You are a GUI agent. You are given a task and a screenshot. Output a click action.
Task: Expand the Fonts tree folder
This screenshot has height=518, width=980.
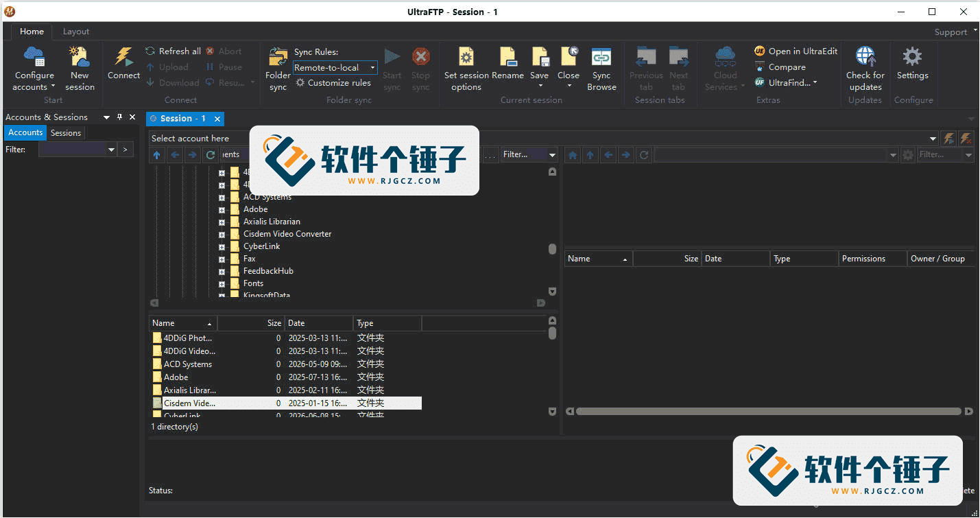pos(222,284)
